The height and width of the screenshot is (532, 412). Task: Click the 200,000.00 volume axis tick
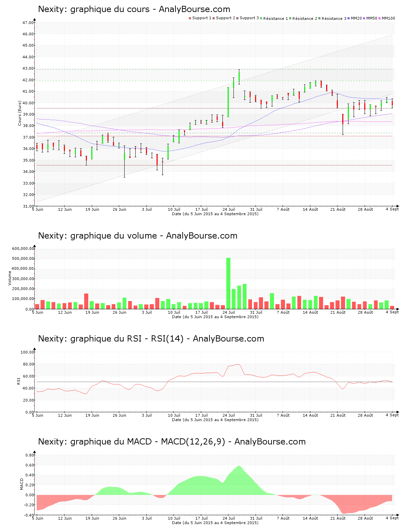(x=23, y=289)
